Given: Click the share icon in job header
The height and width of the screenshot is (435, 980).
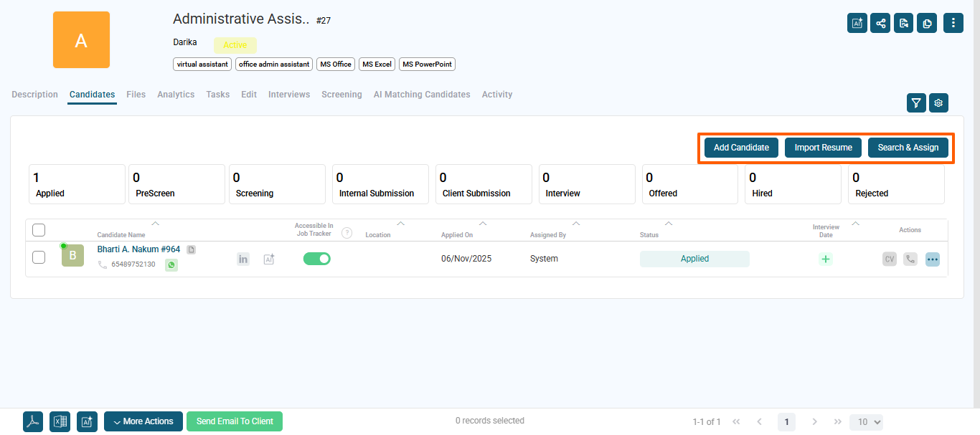Looking at the screenshot, I should point(880,23).
